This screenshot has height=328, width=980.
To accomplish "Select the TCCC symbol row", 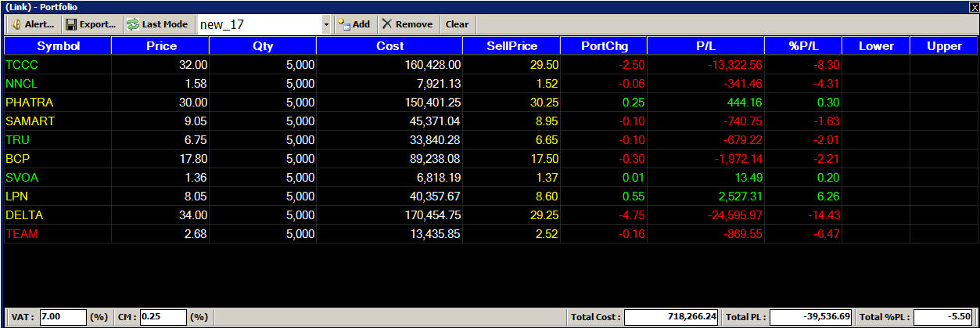I will point(491,65).
